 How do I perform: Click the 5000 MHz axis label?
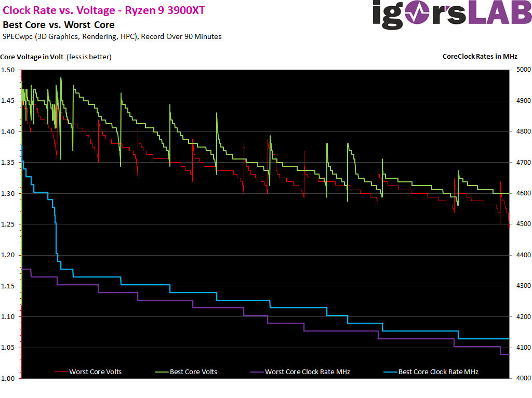click(x=524, y=70)
